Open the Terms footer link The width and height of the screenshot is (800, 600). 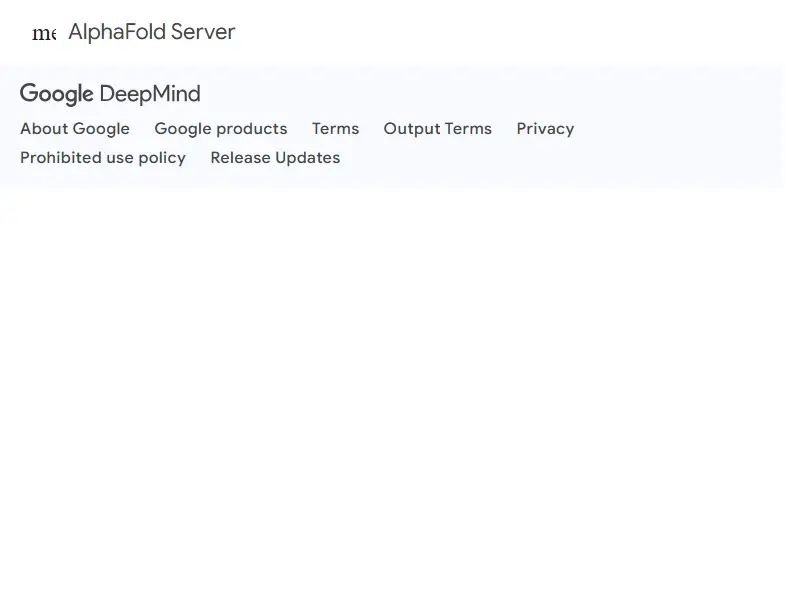click(336, 129)
